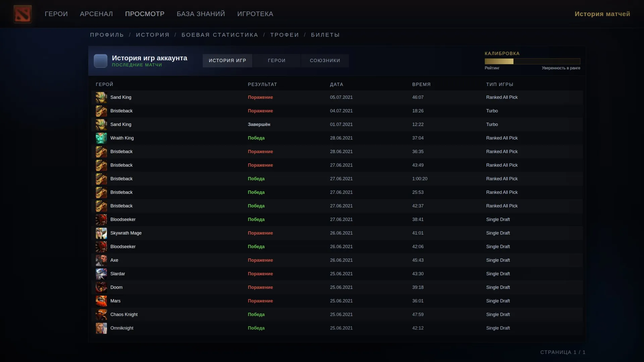Click the Omniknight hero portrait

tap(101, 328)
